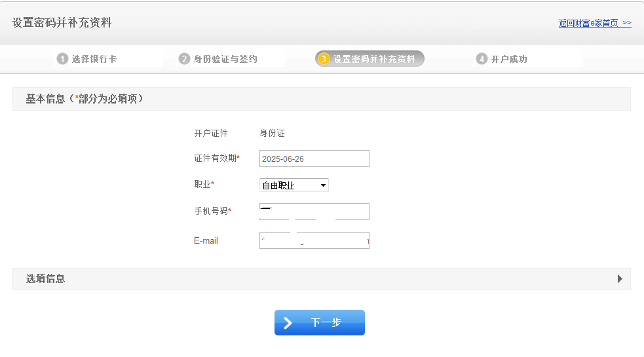
Task: Click the step 1 number circle icon
Action: 62,59
